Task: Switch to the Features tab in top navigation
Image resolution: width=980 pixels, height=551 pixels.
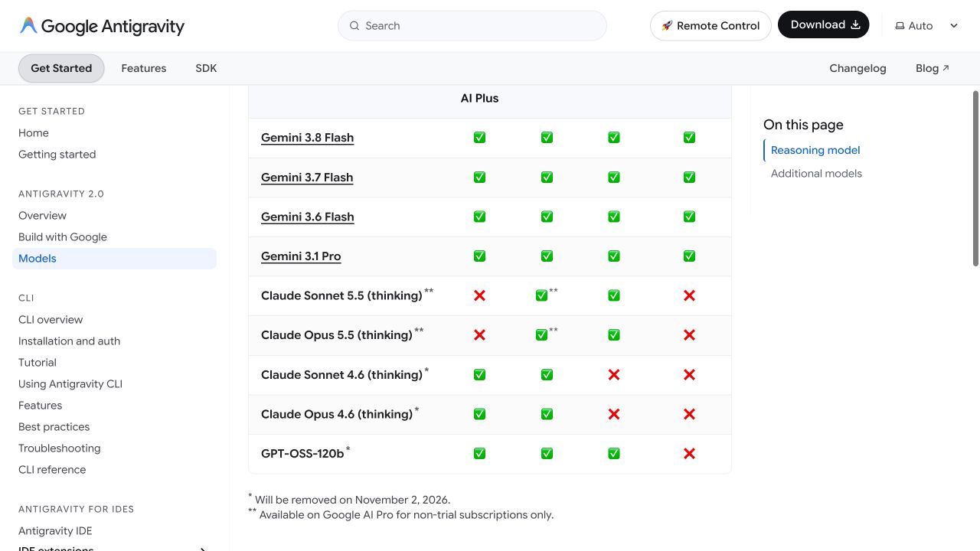Action: click(144, 68)
